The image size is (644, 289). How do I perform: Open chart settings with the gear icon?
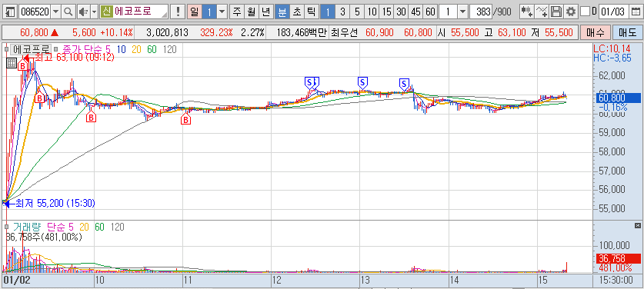570,12
